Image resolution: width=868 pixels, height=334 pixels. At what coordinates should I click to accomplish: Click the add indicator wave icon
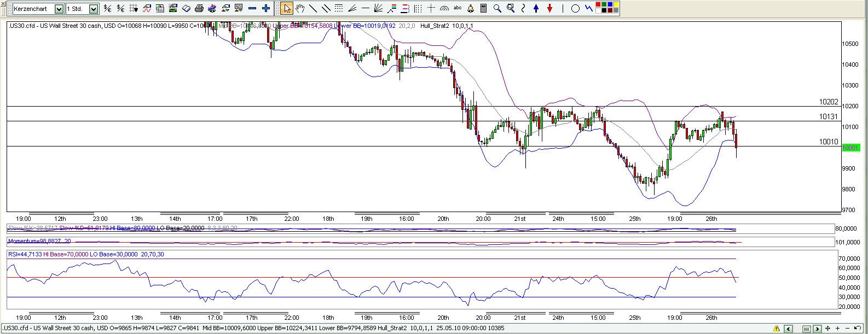(147, 8)
